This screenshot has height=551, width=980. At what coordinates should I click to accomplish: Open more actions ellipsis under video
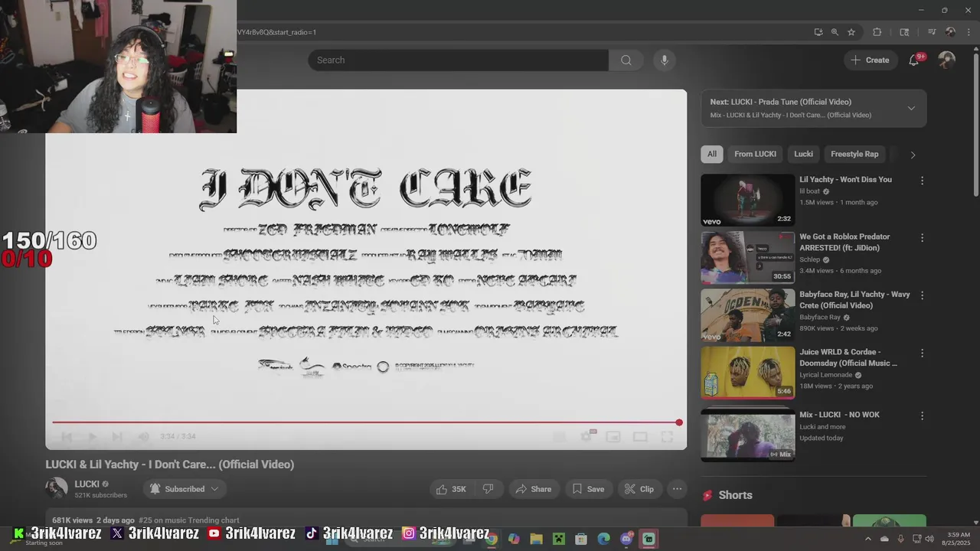tap(677, 489)
